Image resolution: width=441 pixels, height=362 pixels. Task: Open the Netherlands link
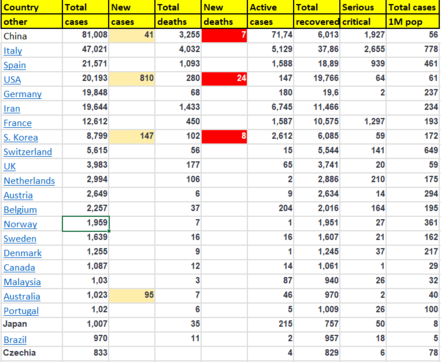29,181
